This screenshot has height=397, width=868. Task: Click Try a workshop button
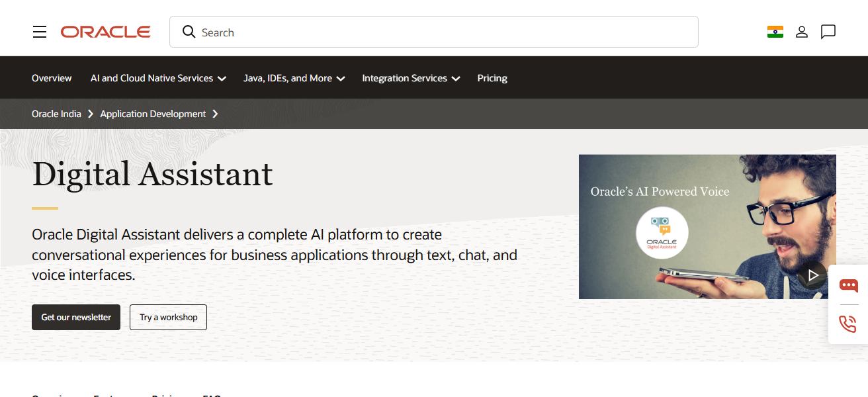coord(168,317)
